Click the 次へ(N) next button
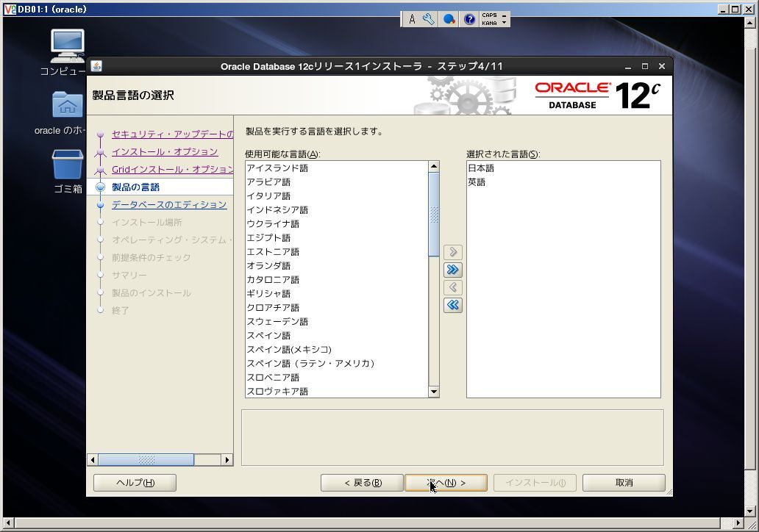Viewport: 759px width, 532px height. [446, 483]
